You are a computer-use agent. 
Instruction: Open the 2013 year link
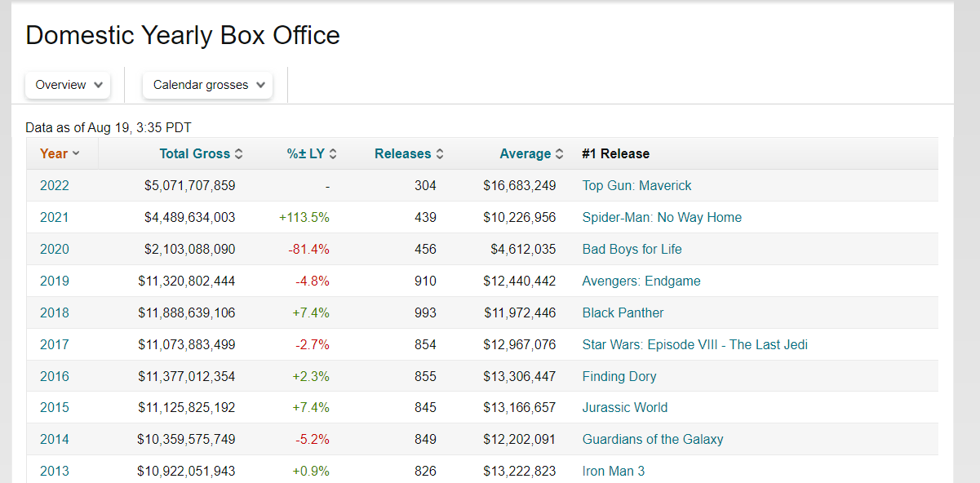point(55,471)
